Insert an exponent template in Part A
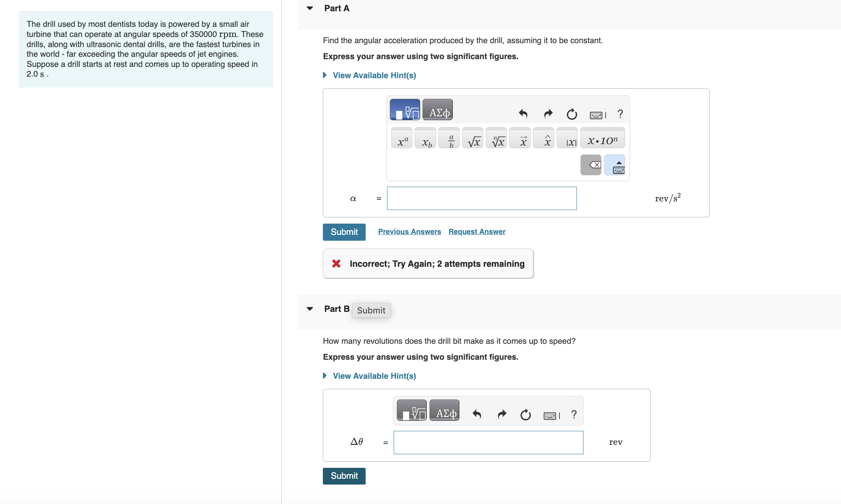841x504 pixels. click(402, 138)
